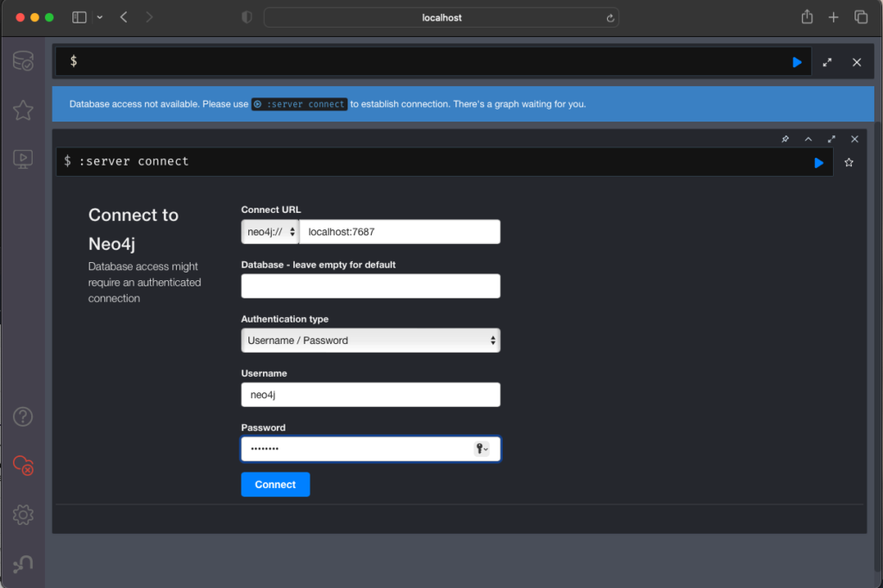Click the Username field
Screen dimensions: 883x588
pyautogui.click(x=371, y=395)
